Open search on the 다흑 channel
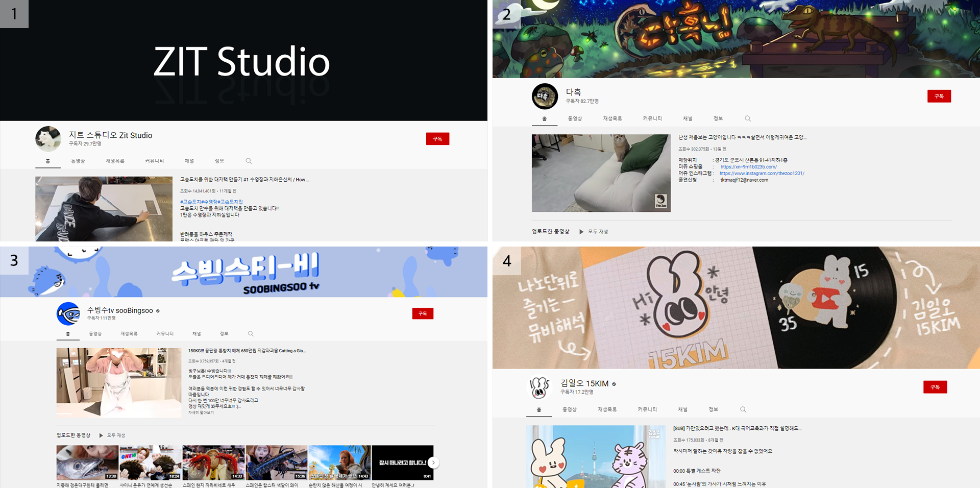The height and width of the screenshot is (488, 980). tap(748, 118)
